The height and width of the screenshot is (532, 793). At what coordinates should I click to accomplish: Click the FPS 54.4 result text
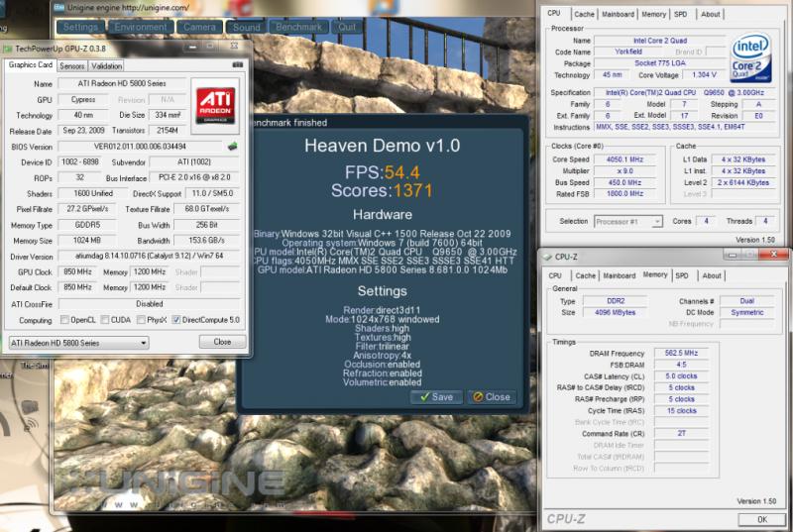pos(382,172)
